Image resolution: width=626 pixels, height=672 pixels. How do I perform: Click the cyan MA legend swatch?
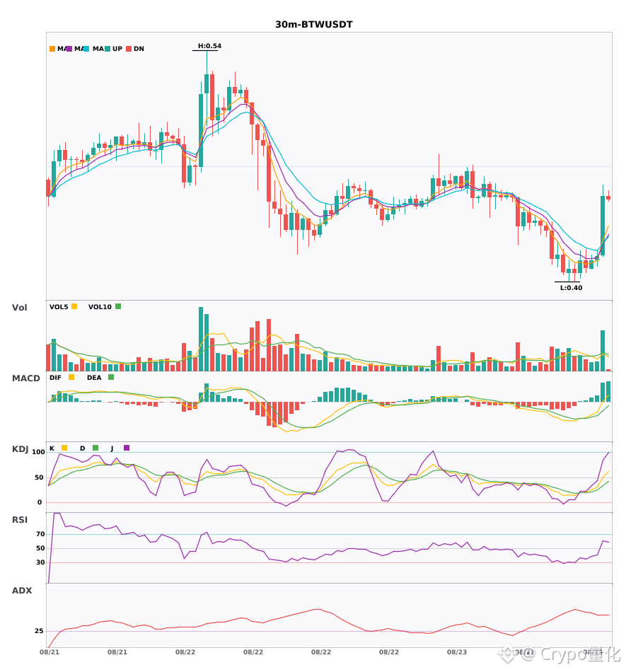(x=86, y=49)
